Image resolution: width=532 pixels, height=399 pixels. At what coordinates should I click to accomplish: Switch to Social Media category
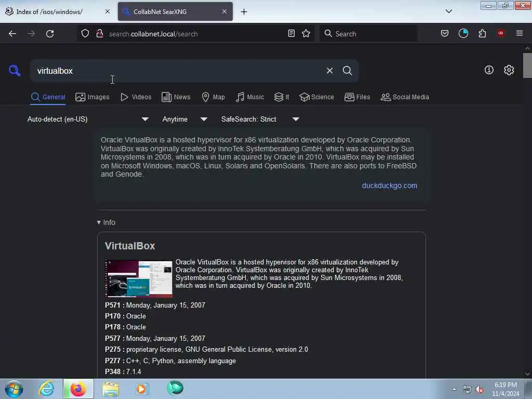405,97
